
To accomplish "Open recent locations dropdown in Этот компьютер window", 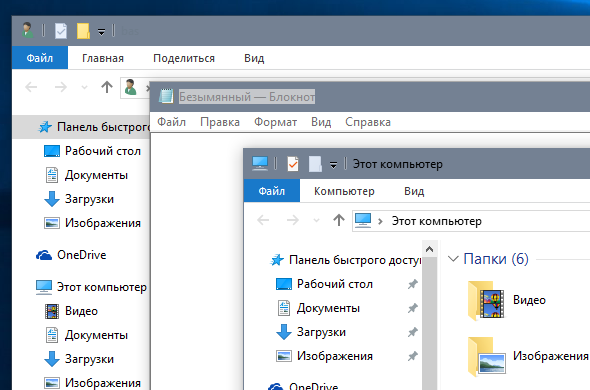I will pyautogui.click(x=316, y=221).
